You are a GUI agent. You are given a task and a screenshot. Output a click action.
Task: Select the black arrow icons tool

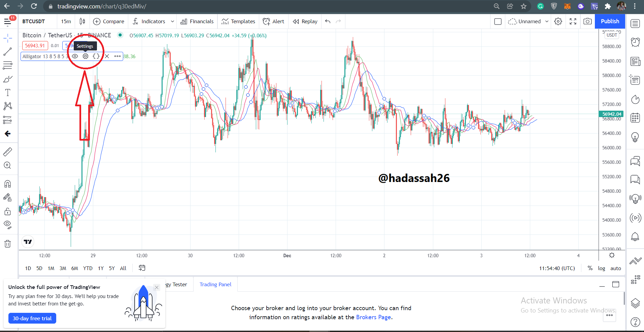(x=7, y=134)
